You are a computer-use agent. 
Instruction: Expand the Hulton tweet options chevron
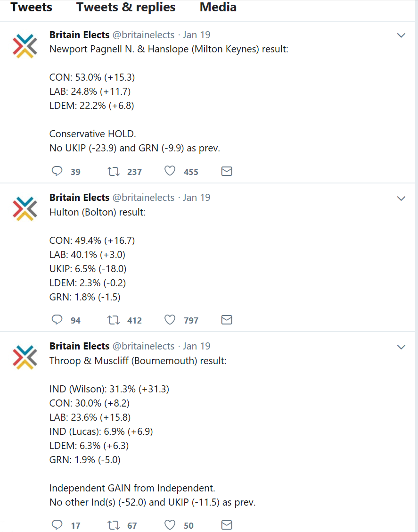tap(401, 198)
